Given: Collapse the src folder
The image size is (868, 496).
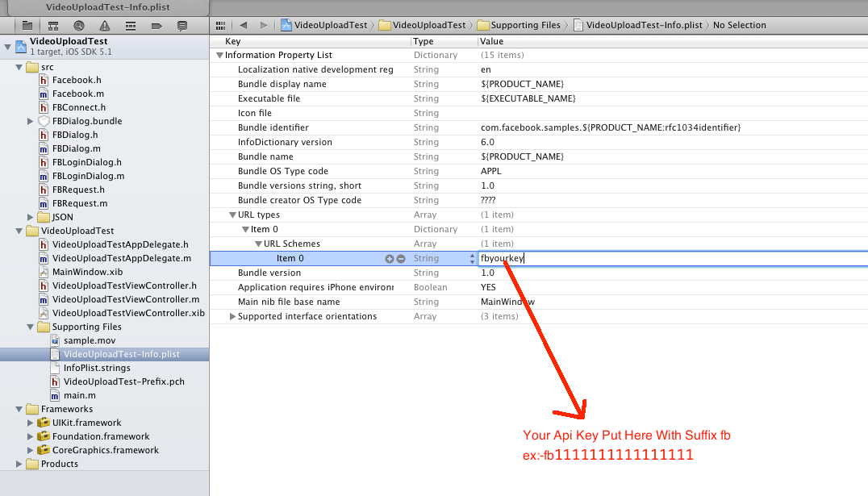Looking at the screenshot, I should tap(19, 67).
